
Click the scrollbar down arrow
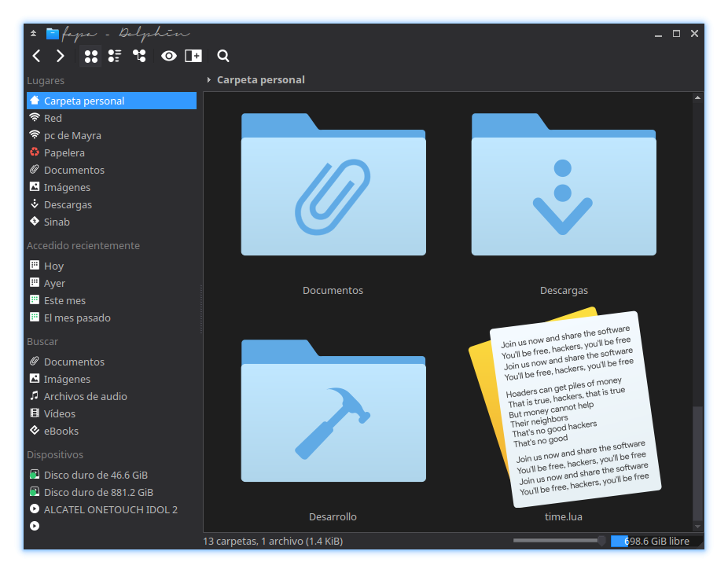pos(697,527)
